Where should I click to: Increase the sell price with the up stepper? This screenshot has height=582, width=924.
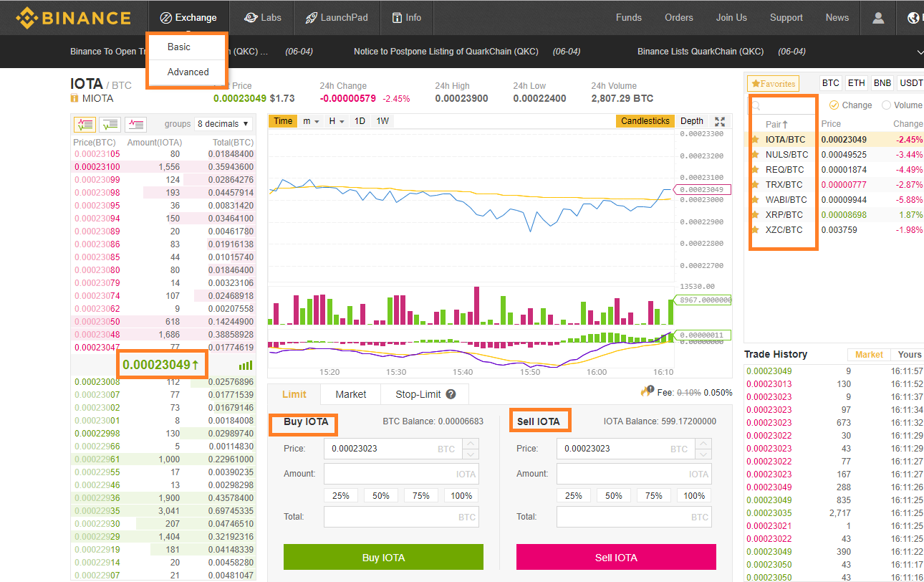tap(703, 444)
